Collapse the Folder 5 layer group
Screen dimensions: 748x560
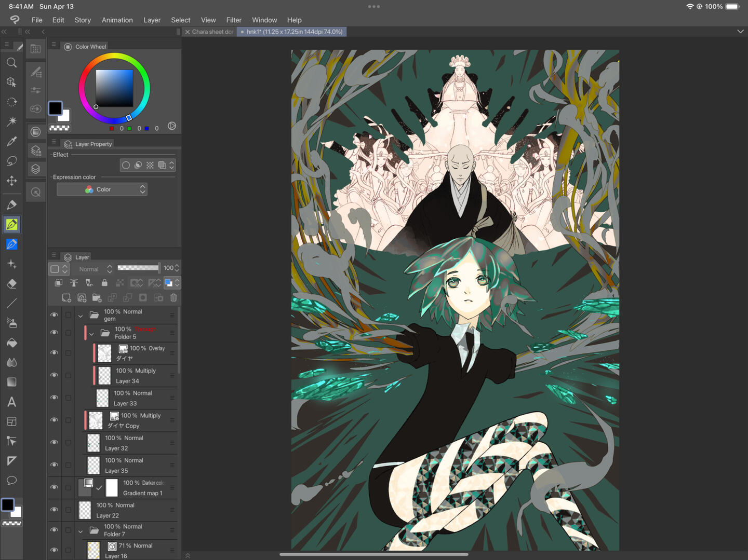click(91, 333)
